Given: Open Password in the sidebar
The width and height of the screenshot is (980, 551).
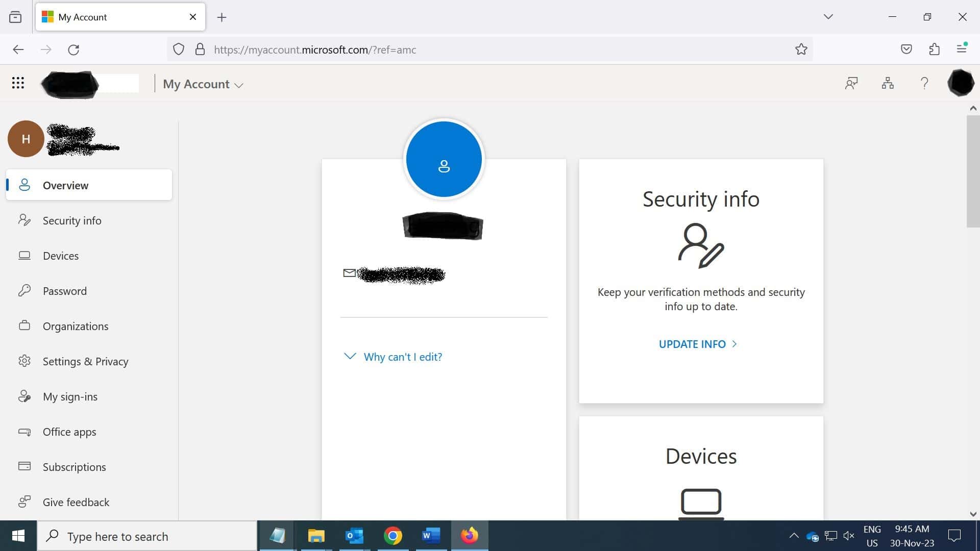Looking at the screenshot, I should click(x=89, y=291).
